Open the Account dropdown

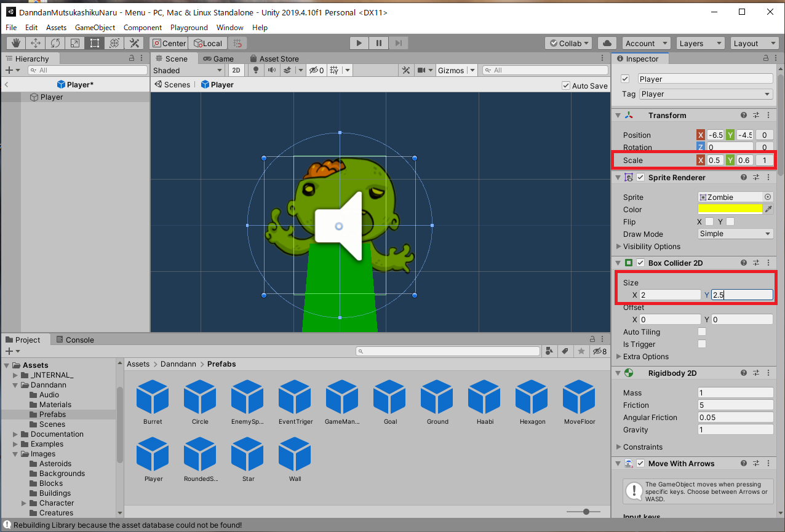pos(646,43)
